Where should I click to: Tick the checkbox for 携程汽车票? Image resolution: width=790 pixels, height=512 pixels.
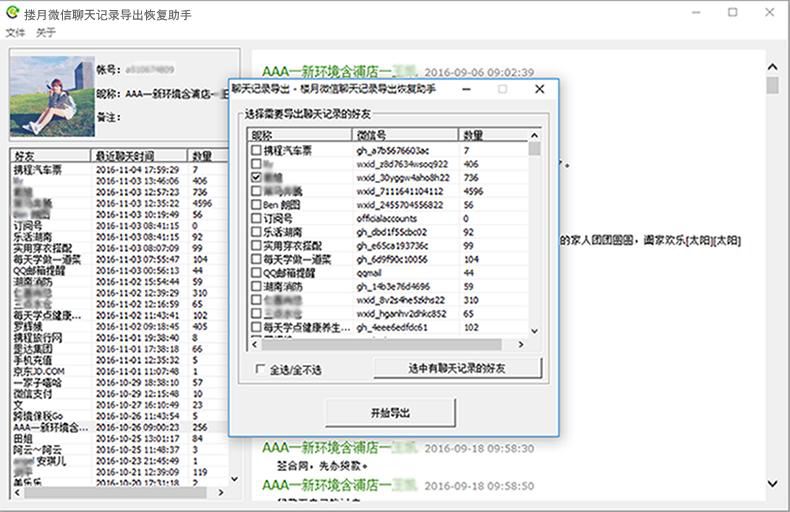pyautogui.click(x=256, y=150)
